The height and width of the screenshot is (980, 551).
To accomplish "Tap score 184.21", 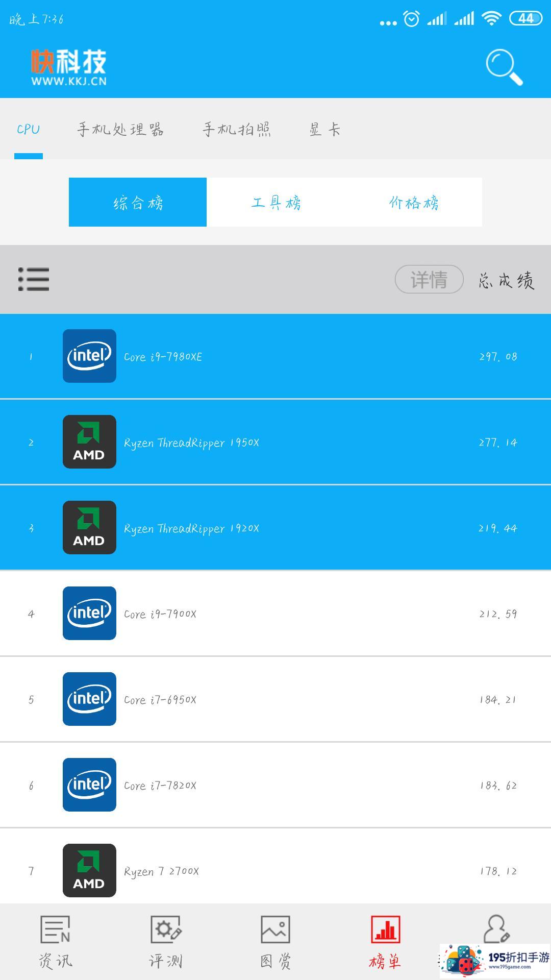I will click(x=498, y=700).
